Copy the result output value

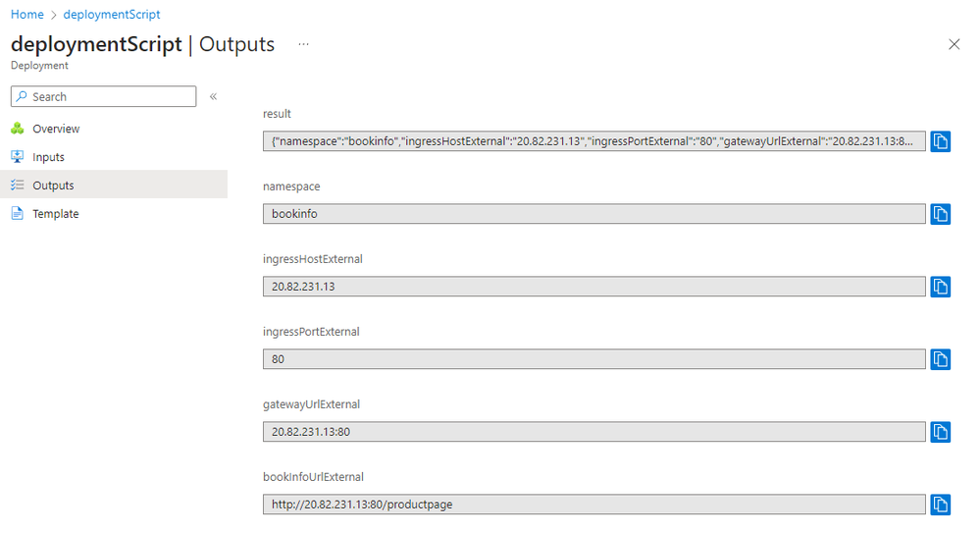pyautogui.click(x=940, y=141)
